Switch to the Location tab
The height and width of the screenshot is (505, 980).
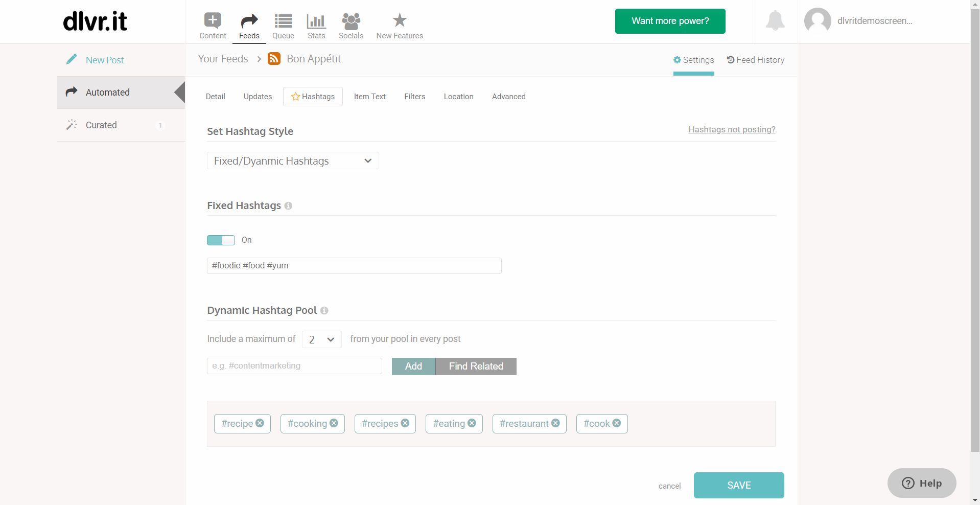click(459, 97)
